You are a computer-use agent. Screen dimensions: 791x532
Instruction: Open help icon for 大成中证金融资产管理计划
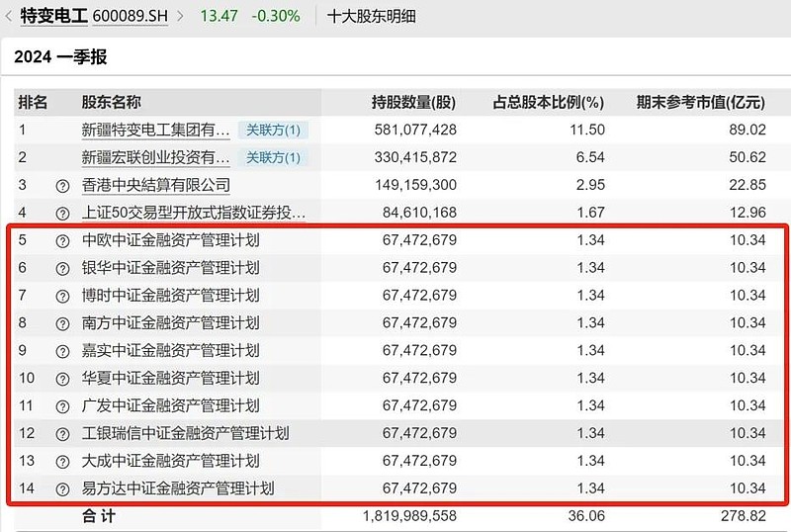pos(62,462)
